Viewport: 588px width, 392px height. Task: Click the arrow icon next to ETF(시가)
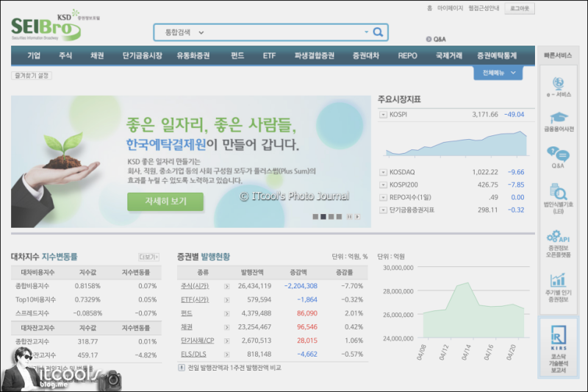[227, 300]
